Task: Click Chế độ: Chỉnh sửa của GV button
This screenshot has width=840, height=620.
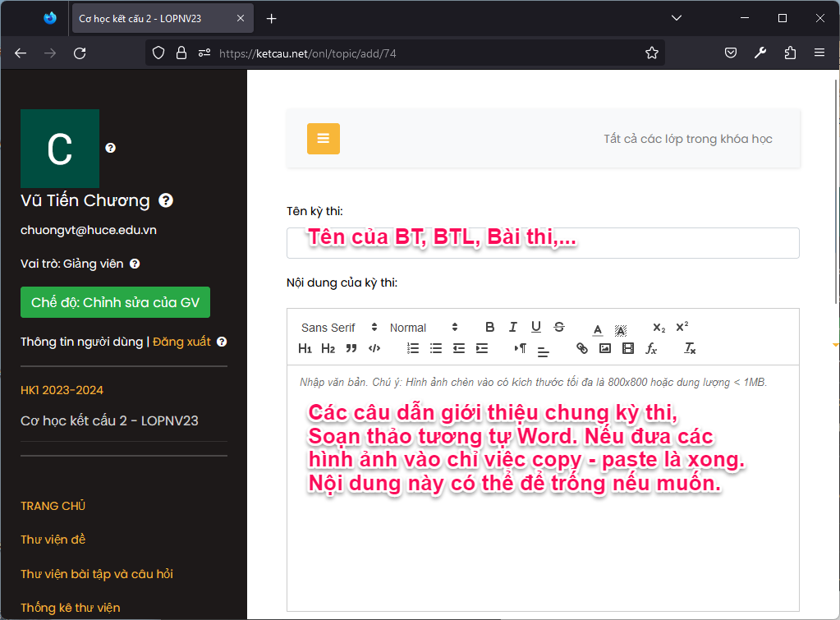Action: tap(115, 302)
